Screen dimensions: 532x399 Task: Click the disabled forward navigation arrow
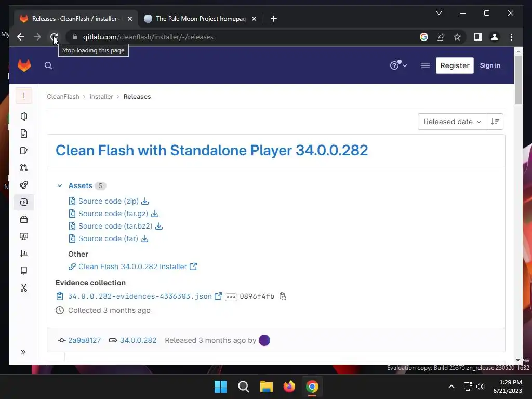click(37, 37)
